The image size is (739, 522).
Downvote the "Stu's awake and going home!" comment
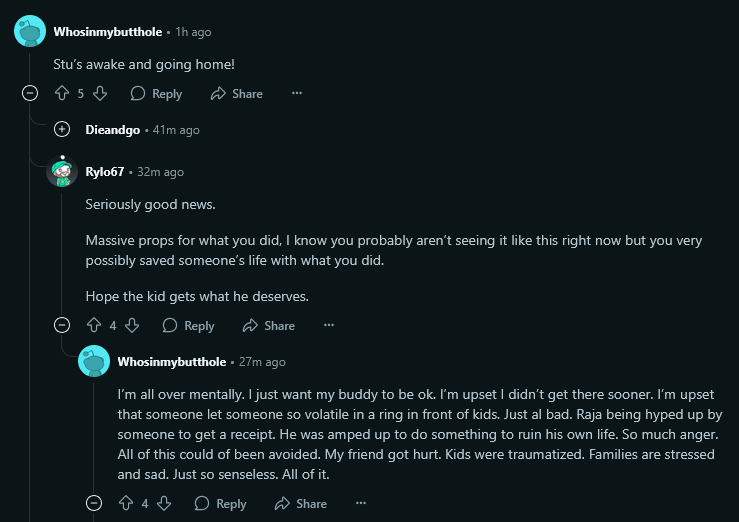pyautogui.click(x=99, y=94)
